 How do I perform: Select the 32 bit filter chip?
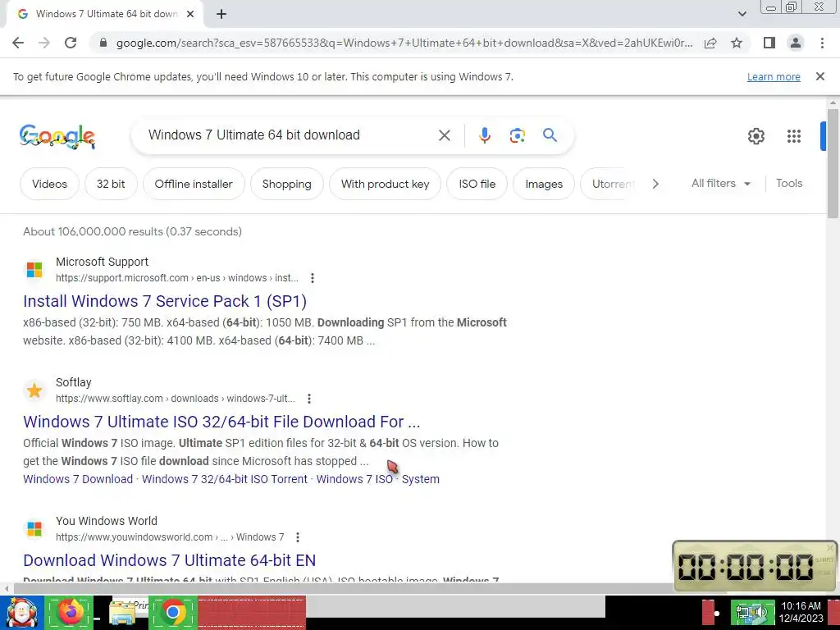click(x=111, y=184)
